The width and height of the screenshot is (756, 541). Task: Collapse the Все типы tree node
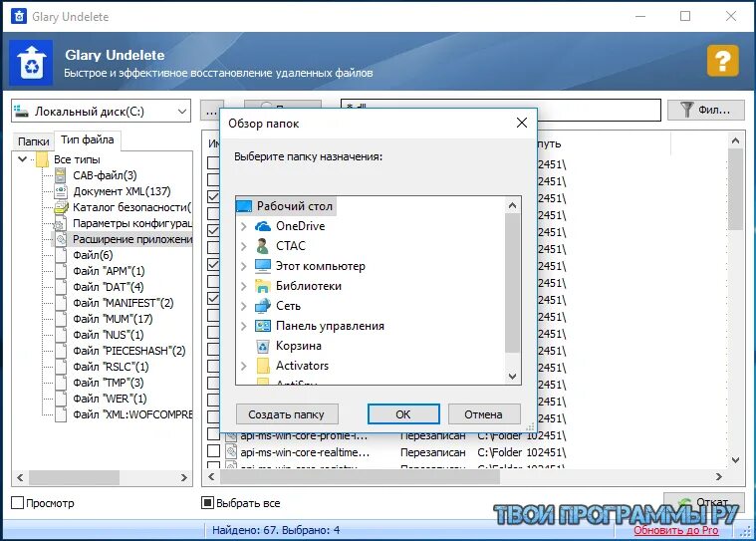(x=22, y=158)
